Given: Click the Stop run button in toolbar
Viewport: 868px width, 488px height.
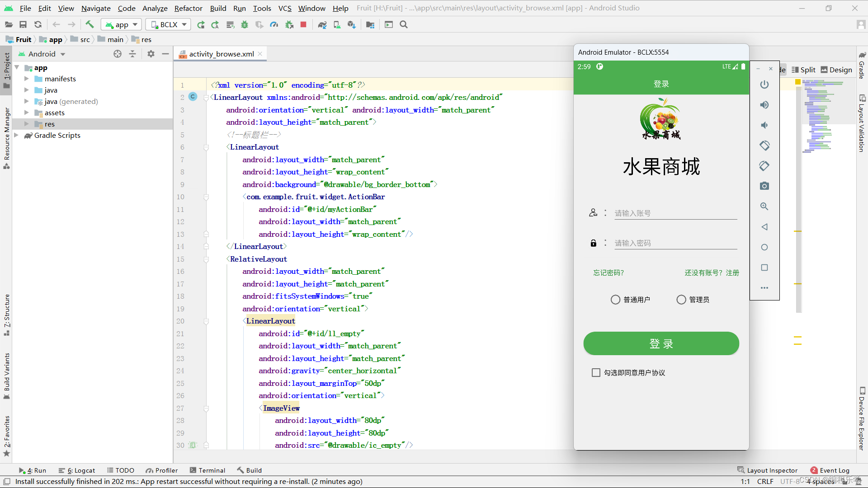Looking at the screenshot, I should 303,25.
